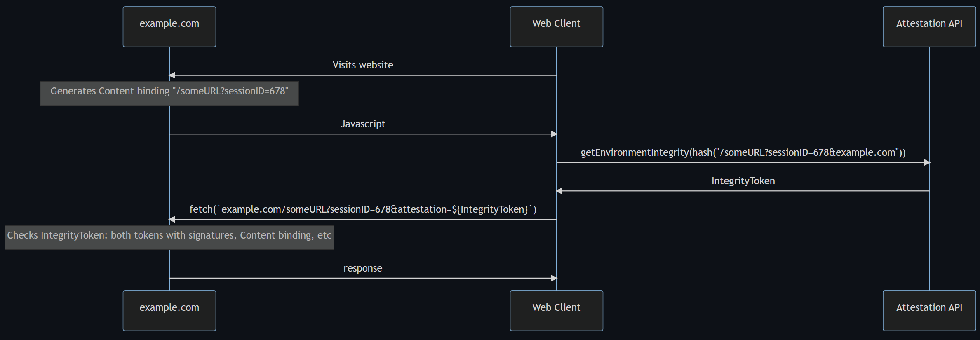This screenshot has width=980, height=340.
Task: Click the response arrowhead at Web Client
Action: (554, 278)
